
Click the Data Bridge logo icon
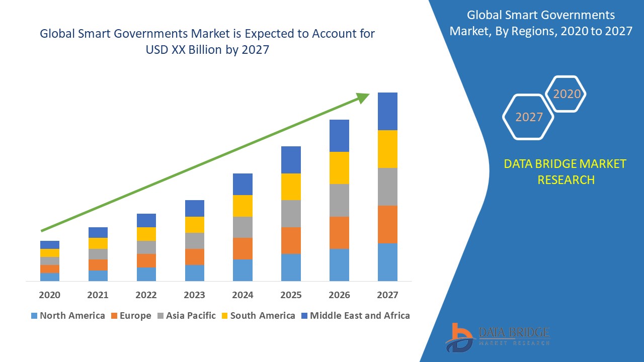459,337
